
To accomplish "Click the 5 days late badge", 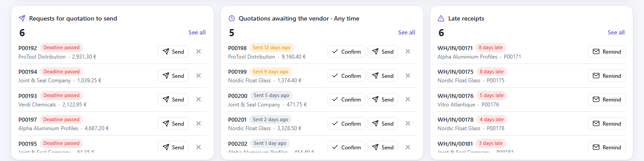I will (491, 95).
